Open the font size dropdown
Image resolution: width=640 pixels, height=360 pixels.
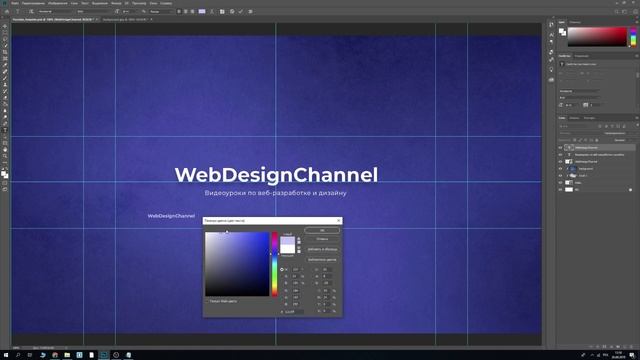click(131, 11)
